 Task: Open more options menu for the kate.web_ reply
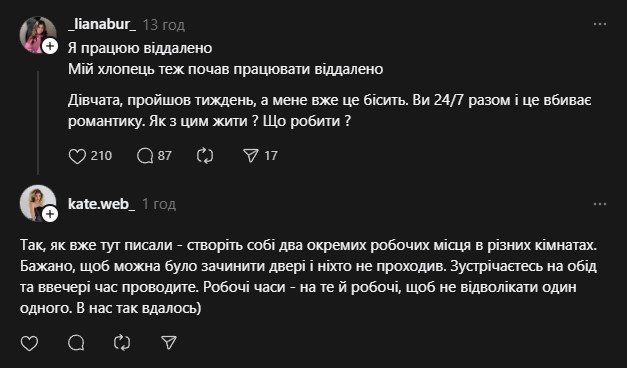click(600, 204)
